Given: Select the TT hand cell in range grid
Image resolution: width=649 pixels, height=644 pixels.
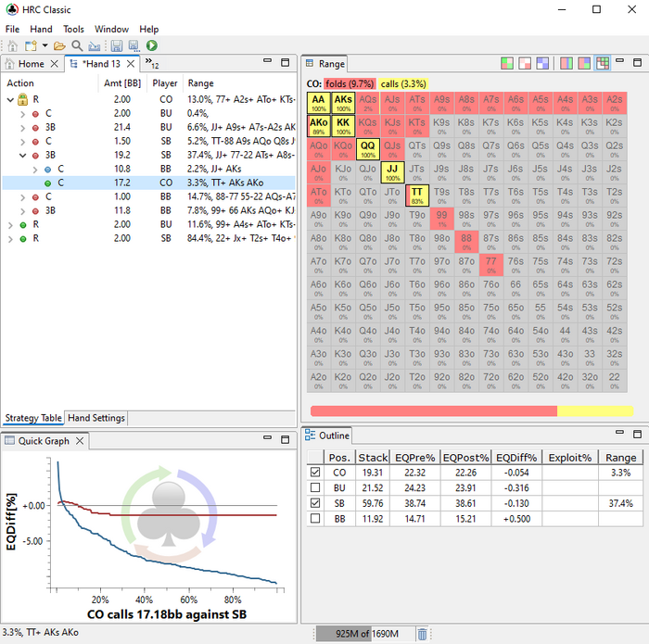Looking at the screenshot, I should [x=417, y=195].
